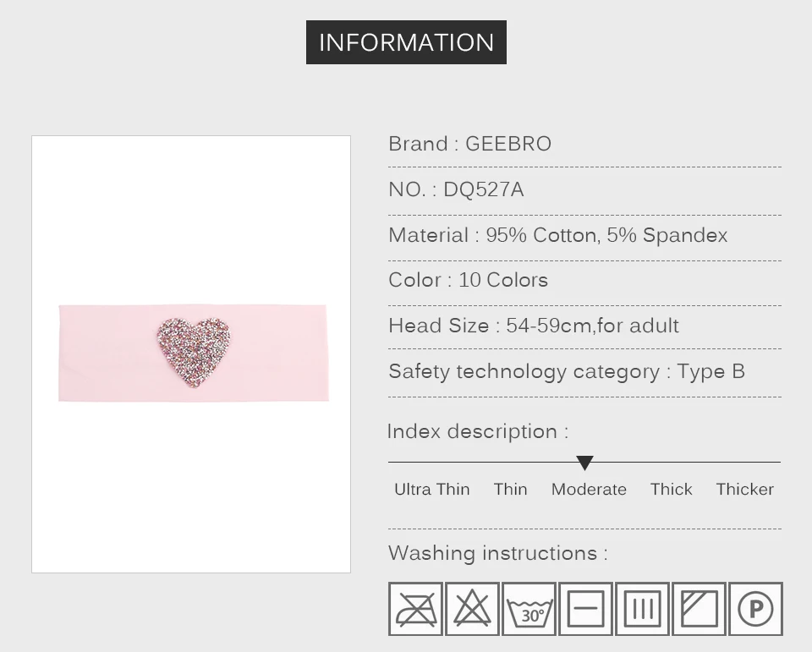
Task: Click the do-not-iron washing icon
Action: click(416, 609)
